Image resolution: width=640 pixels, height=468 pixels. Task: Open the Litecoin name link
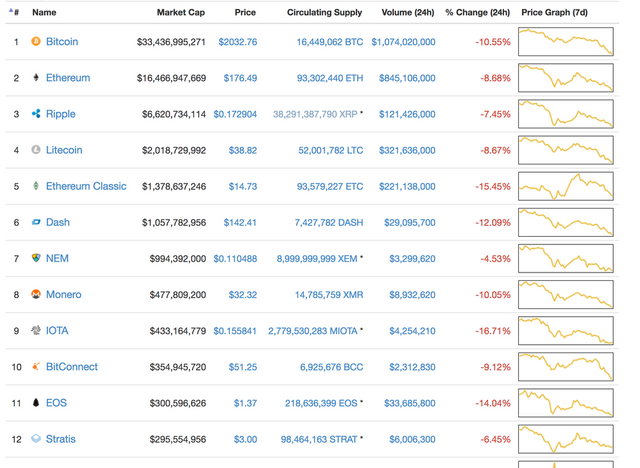point(64,150)
